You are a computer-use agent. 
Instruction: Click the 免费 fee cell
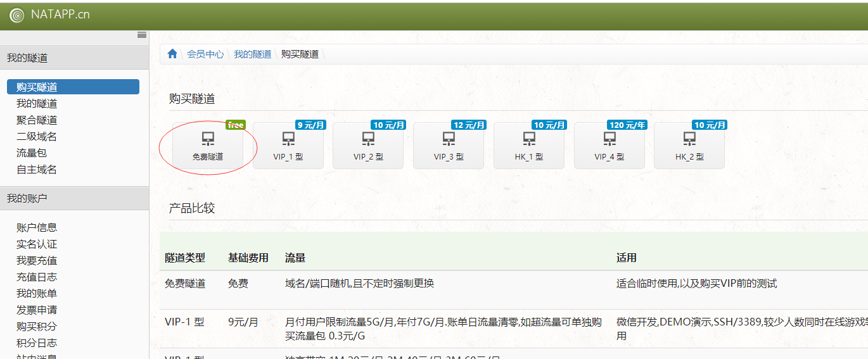click(238, 284)
